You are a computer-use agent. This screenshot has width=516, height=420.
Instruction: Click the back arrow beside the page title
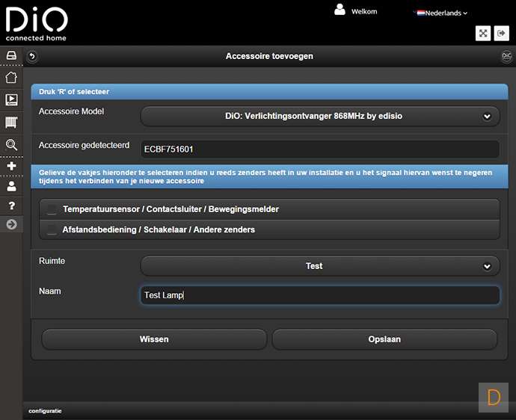point(32,56)
